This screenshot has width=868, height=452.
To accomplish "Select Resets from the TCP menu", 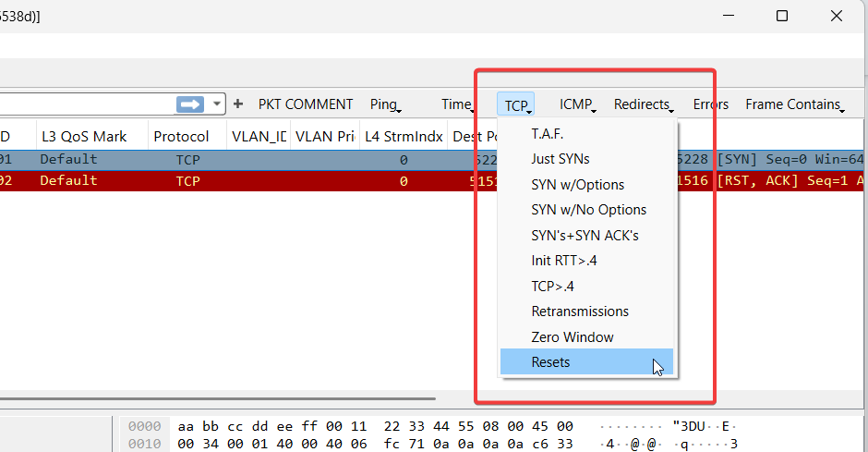I will [x=550, y=362].
